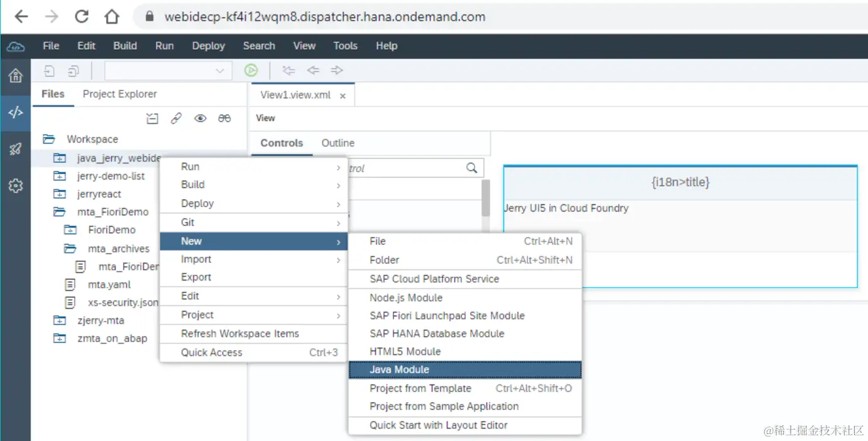Switch to the Files tab
This screenshot has width=868, height=441.
coord(53,94)
